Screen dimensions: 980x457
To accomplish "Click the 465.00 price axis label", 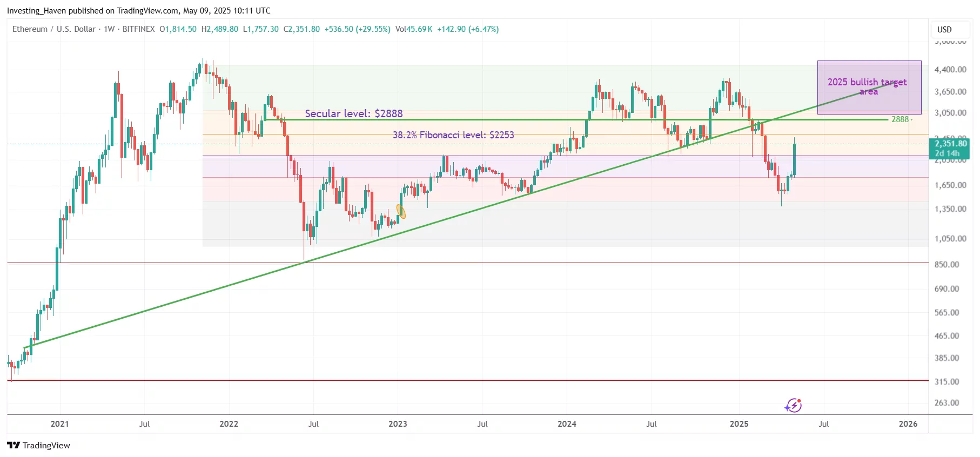I will point(947,336).
